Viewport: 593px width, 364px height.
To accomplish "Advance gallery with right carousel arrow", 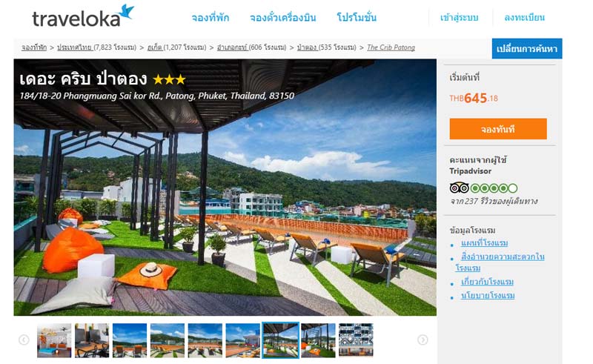I will tap(423, 340).
